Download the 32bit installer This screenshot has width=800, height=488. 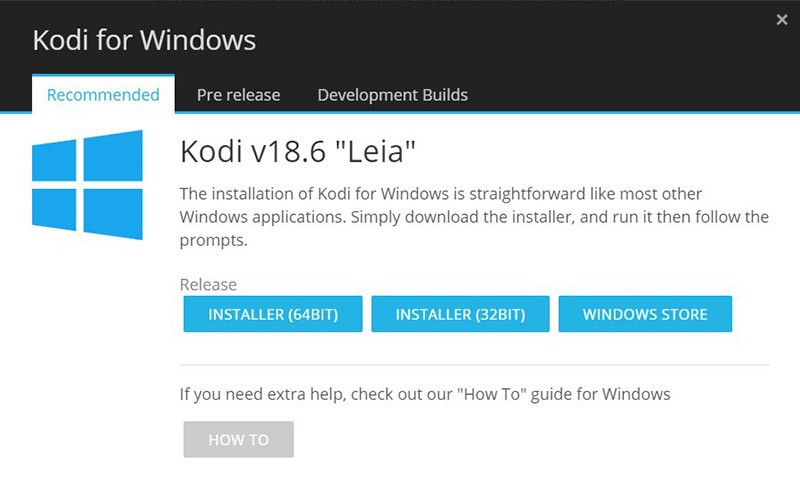point(460,314)
